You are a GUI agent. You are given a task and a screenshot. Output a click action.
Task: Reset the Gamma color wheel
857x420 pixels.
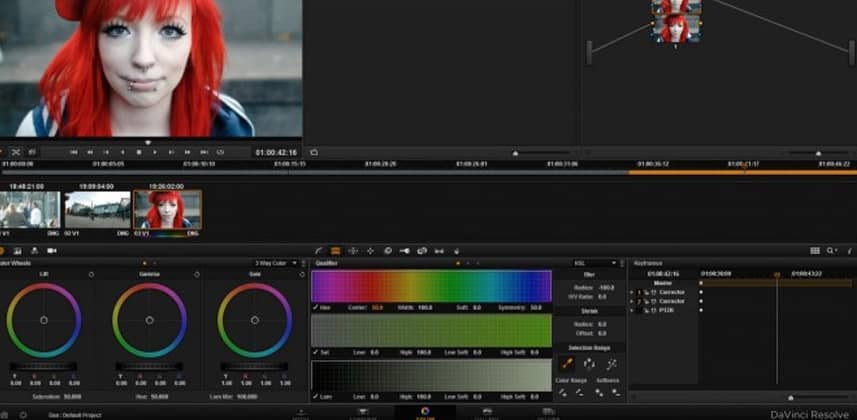click(197, 275)
